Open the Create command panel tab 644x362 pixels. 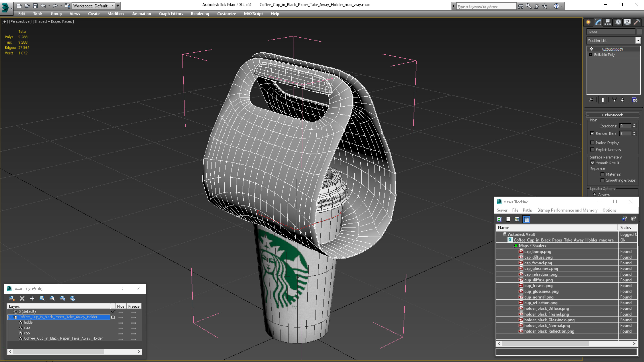[589, 22]
